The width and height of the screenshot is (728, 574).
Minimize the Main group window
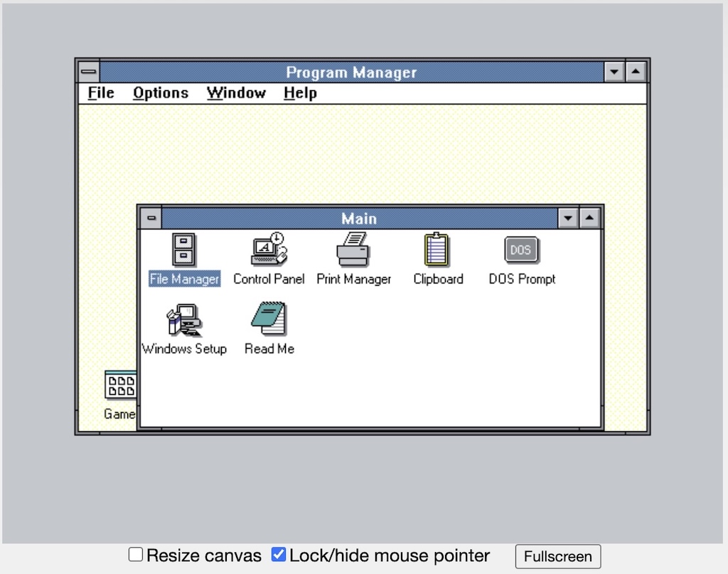click(568, 218)
